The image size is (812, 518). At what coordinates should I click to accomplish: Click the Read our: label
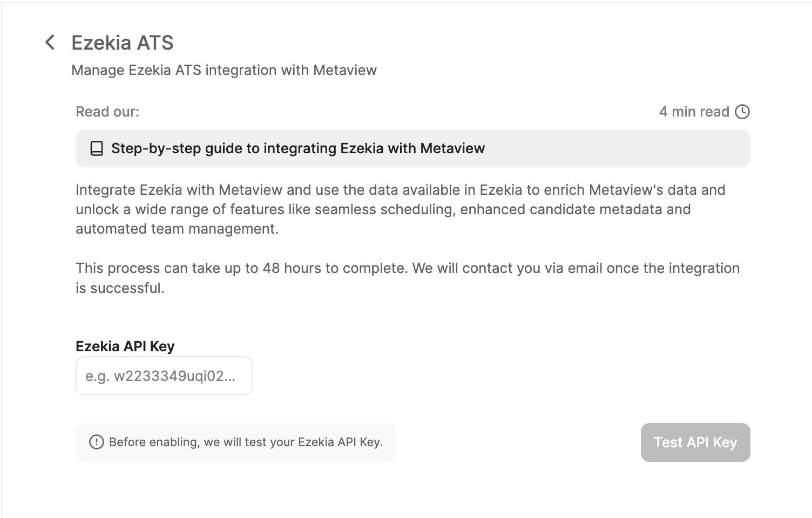tap(107, 112)
